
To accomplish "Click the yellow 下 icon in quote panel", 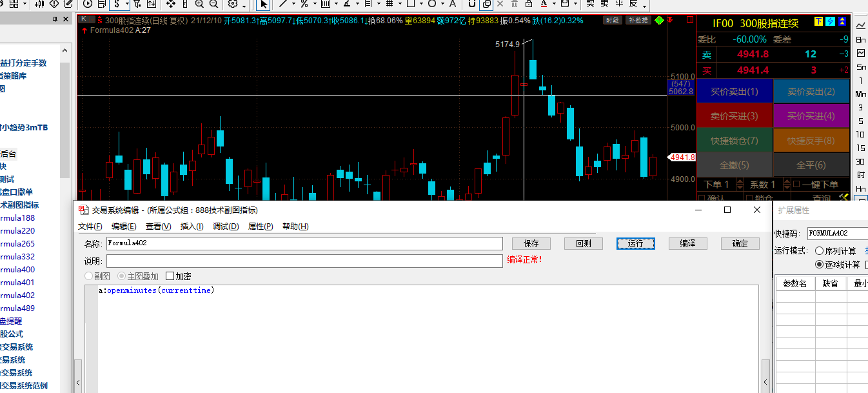I will 819,22.
